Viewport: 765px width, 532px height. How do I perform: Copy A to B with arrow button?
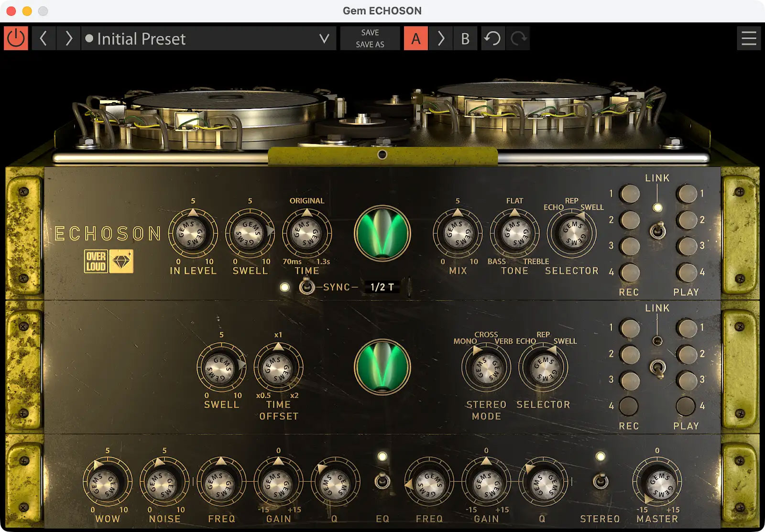click(441, 38)
